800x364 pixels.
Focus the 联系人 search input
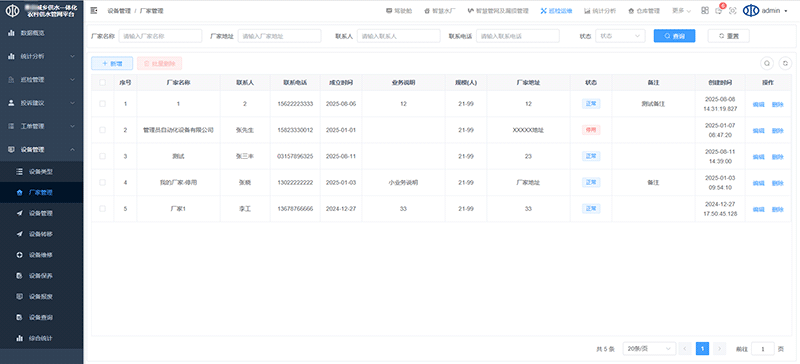point(398,36)
